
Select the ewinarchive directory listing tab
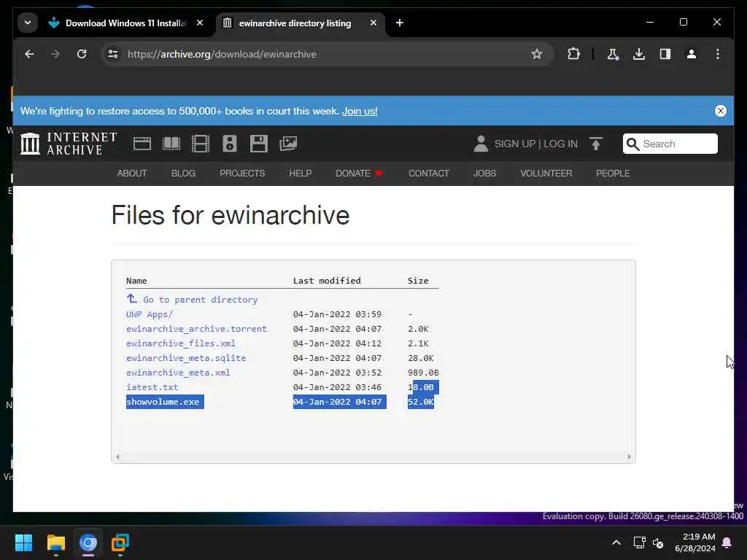click(x=295, y=23)
